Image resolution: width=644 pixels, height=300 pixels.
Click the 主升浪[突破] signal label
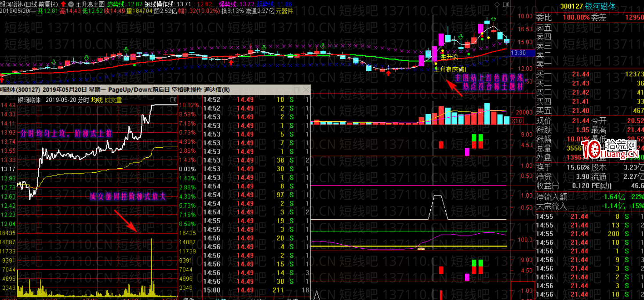(450, 69)
